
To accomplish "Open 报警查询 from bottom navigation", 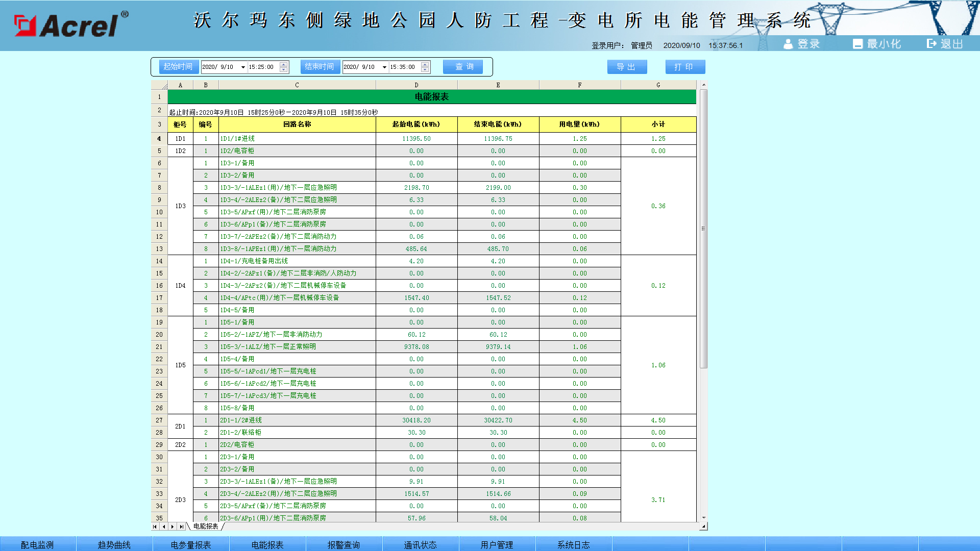I will coord(344,544).
